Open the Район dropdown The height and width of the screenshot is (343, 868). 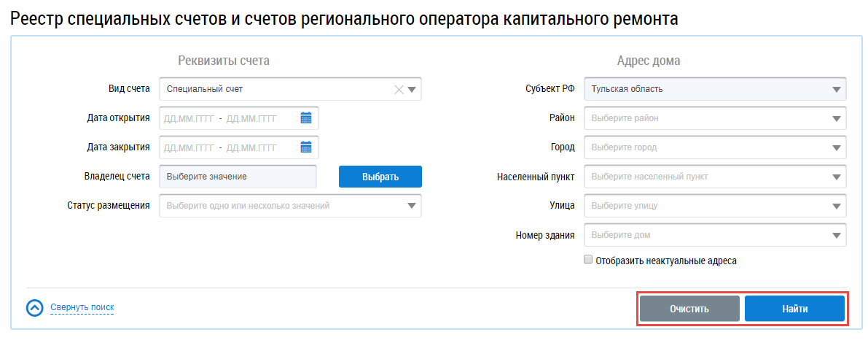tap(836, 118)
